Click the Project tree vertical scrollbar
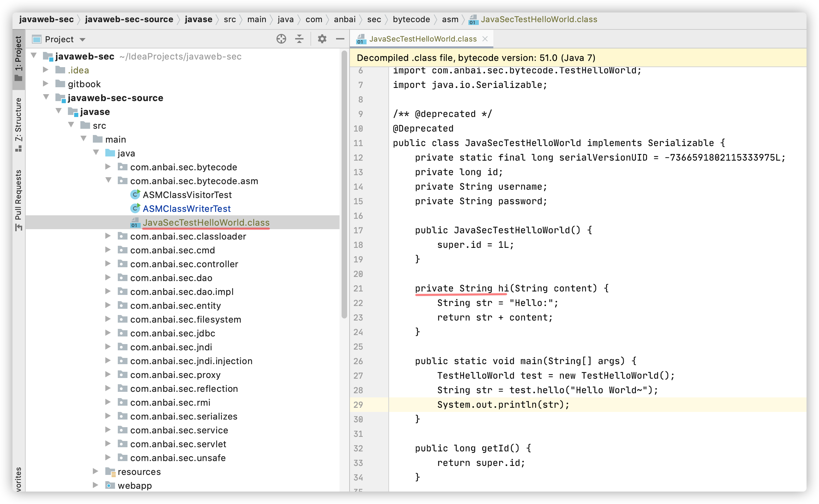The height and width of the screenshot is (504, 819). (x=344, y=183)
